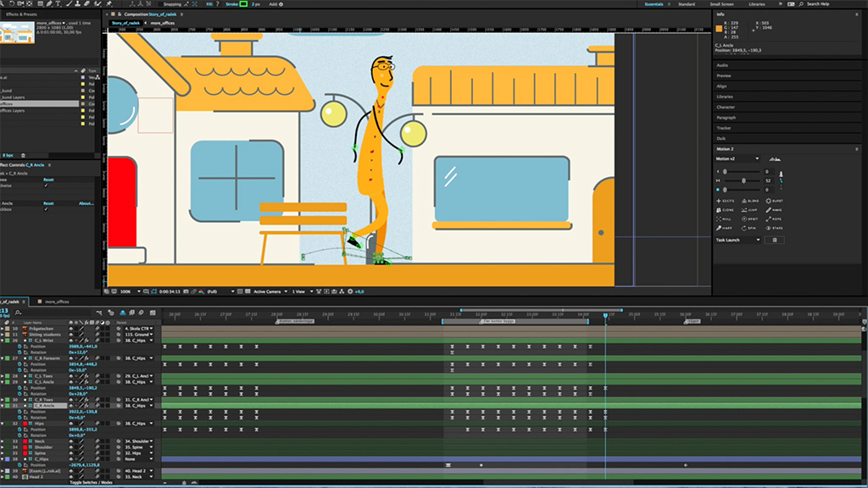This screenshot has width=868, height=488.
Task: Click the Burst tool in Motion 2
Action: tap(775, 201)
